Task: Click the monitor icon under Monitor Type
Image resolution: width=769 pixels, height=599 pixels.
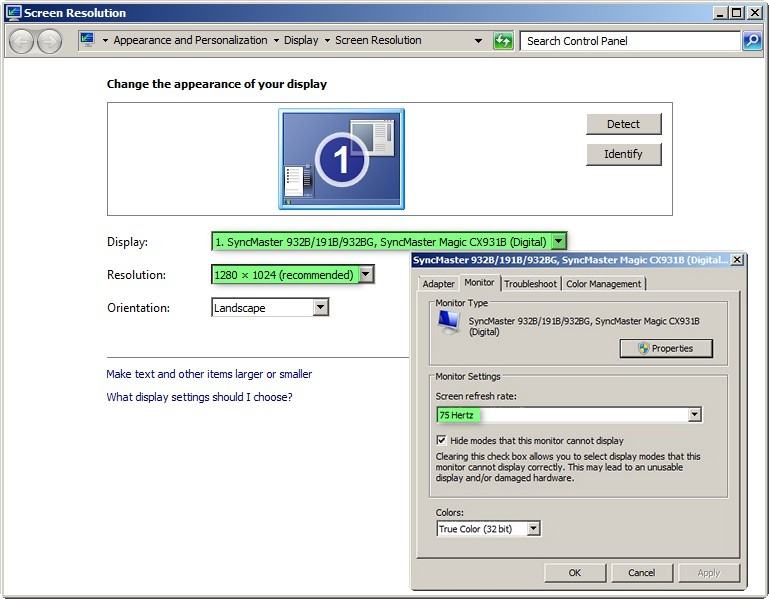Action: tap(449, 321)
